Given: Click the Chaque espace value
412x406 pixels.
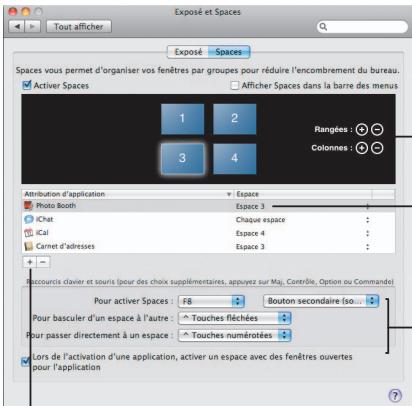Looking at the screenshot, I should coord(260,220).
